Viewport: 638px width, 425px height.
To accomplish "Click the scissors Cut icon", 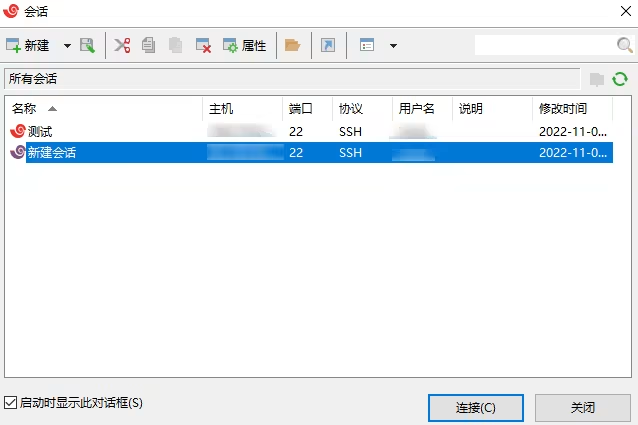I will pos(122,45).
